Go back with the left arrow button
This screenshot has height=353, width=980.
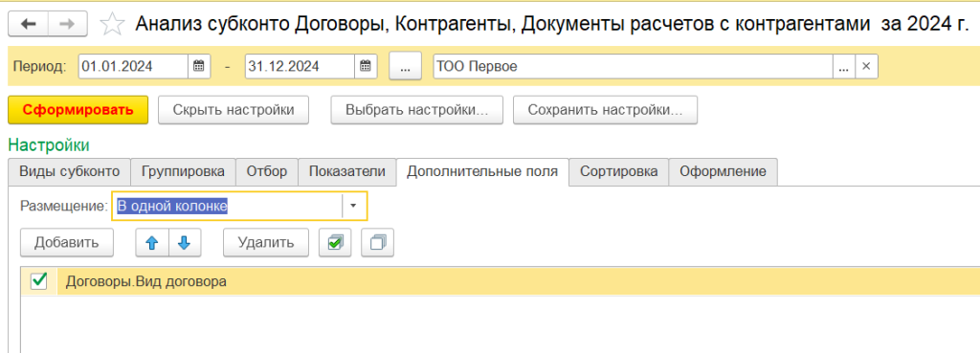(28, 24)
